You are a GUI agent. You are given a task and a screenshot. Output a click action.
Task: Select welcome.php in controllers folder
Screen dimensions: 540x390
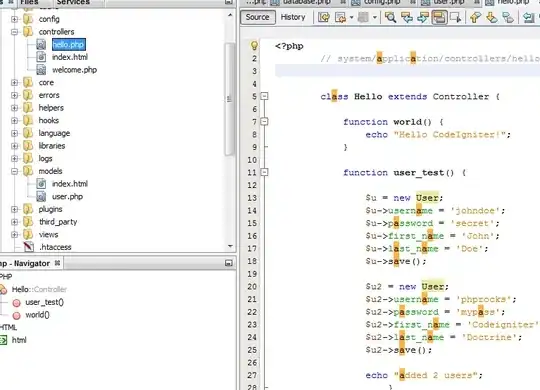[74, 70]
